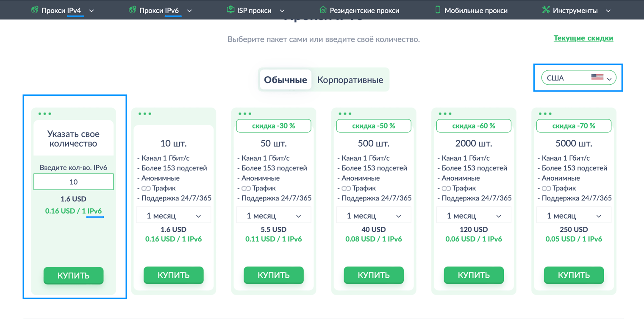Open the Мобильные прокси menu item
The height and width of the screenshot is (320, 644).
click(475, 10)
